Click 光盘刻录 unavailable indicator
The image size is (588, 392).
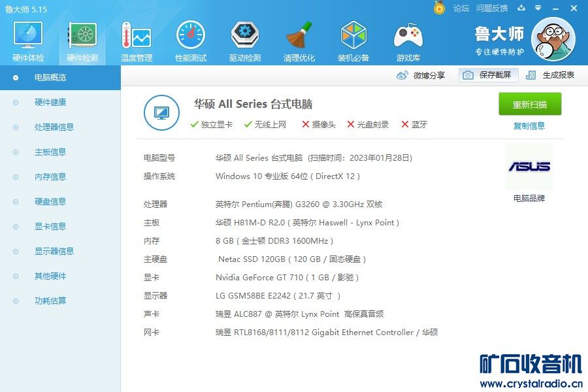point(368,125)
